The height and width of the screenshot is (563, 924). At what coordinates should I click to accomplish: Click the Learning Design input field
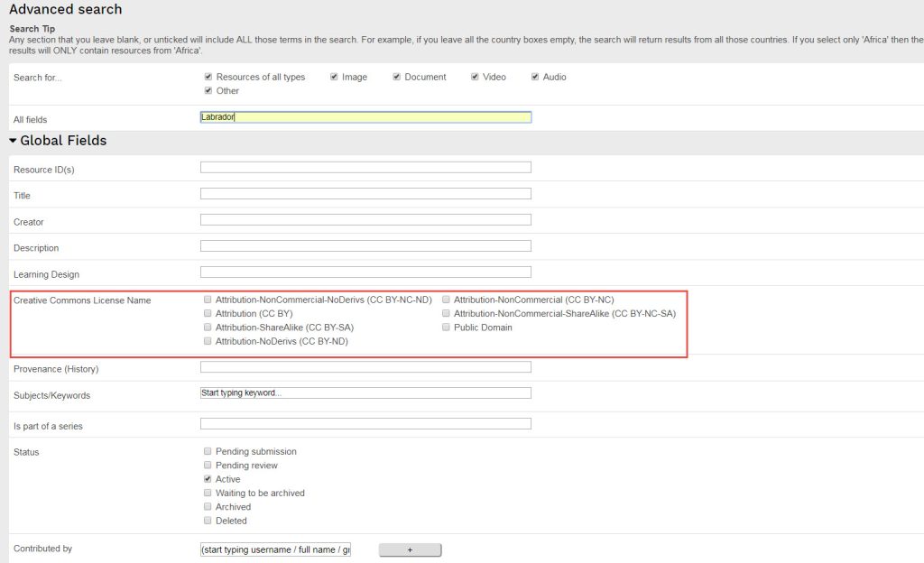coord(365,272)
